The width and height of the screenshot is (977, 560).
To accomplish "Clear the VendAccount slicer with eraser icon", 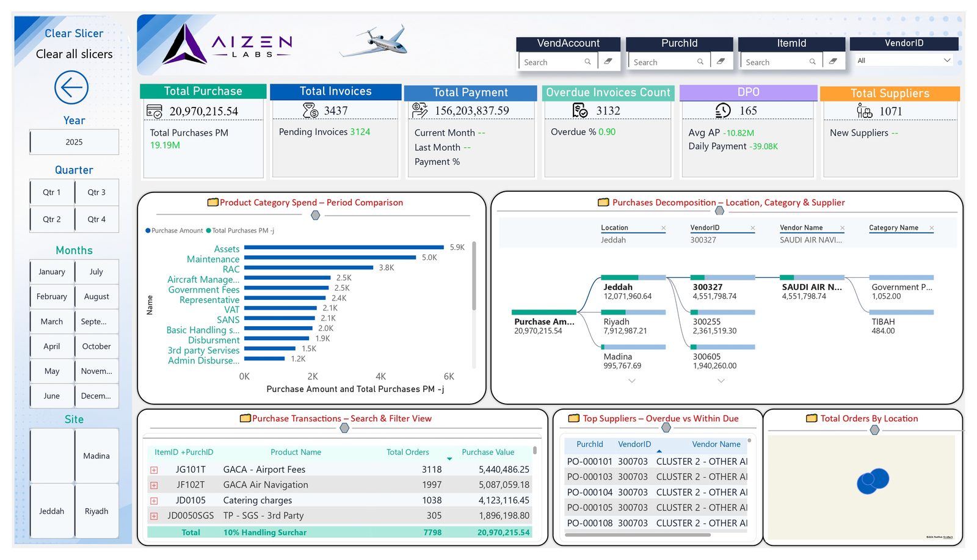I will click(608, 61).
